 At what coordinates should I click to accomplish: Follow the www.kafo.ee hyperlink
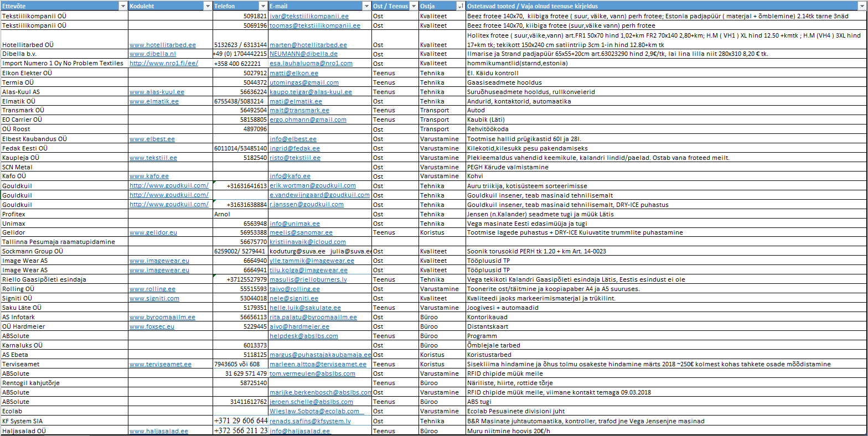coord(149,176)
